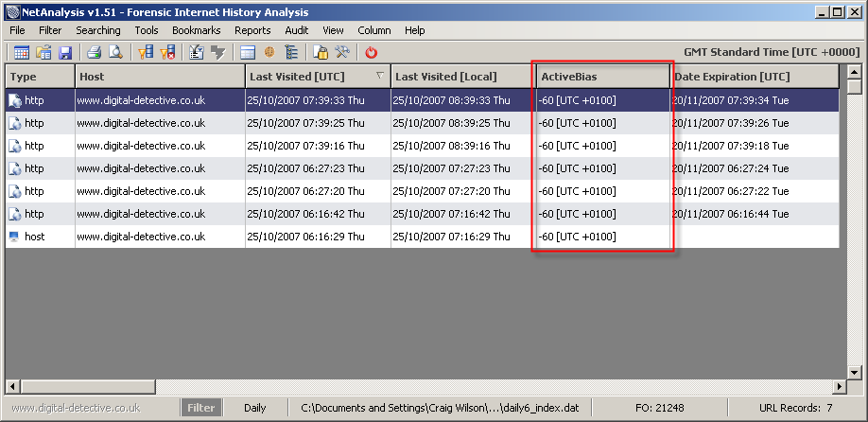Print using the printer icon
868x422 pixels.
(95, 53)
